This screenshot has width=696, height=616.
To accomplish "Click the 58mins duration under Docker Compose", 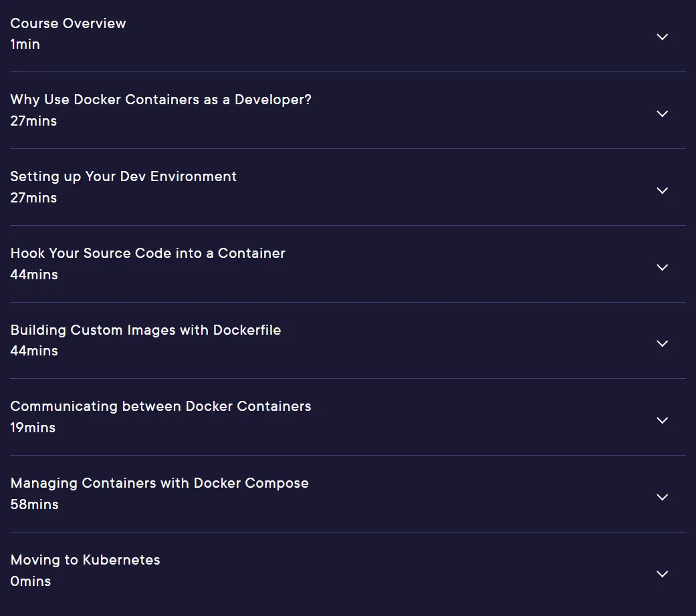I will coord(34,504).
